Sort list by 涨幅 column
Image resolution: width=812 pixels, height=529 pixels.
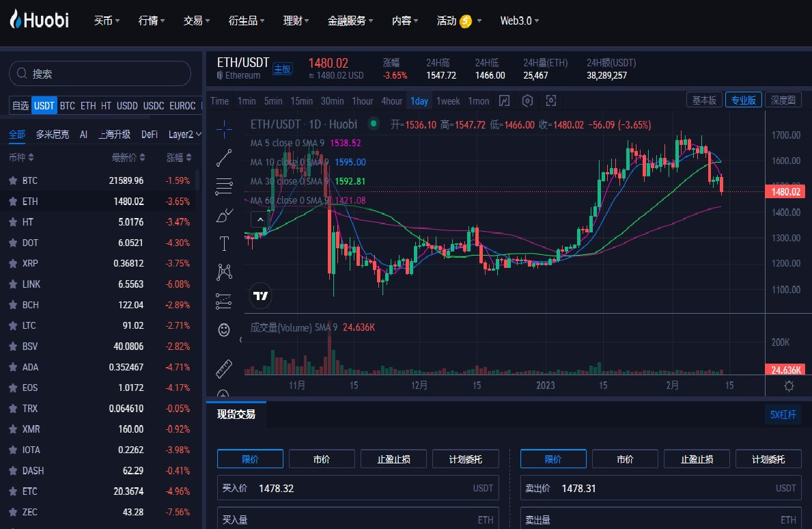click(x=179, y=157)
